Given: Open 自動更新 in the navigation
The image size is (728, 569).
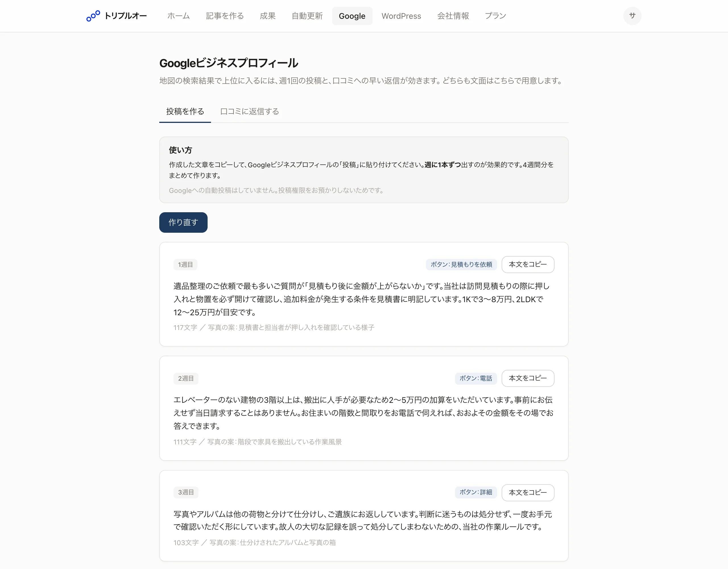Looking at the screenshot, I should 307,16.
